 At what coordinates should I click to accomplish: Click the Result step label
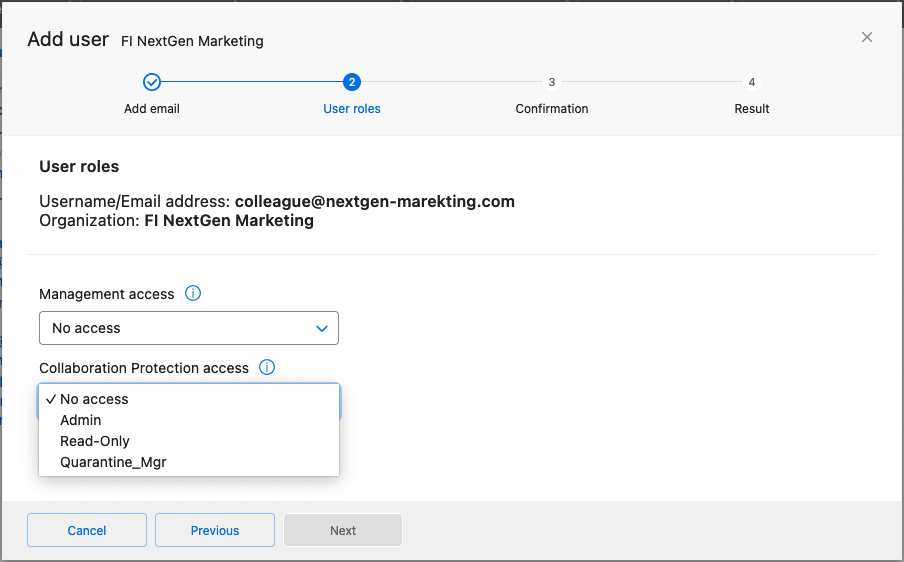[x=752, y=108]
